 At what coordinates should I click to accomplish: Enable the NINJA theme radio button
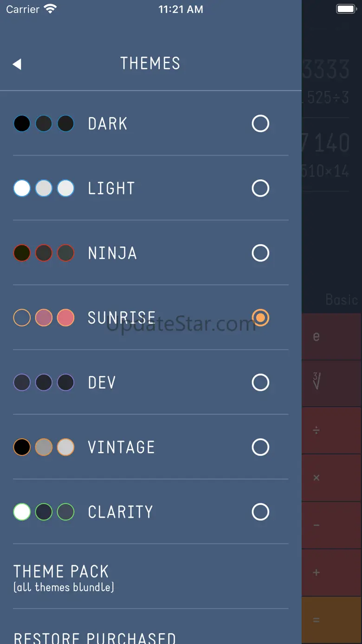pos(260,253)
